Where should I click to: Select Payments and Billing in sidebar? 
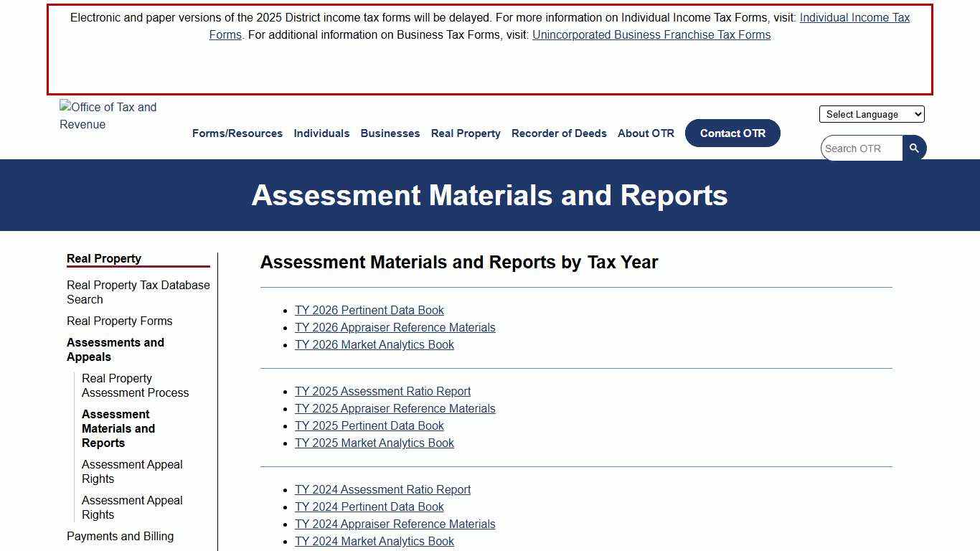tap(120, 536)
